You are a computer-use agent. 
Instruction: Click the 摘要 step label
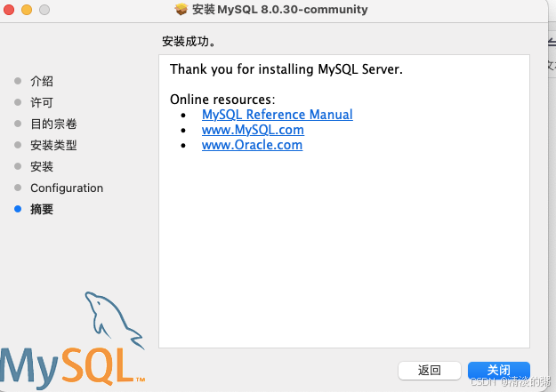tap(42, 209)
